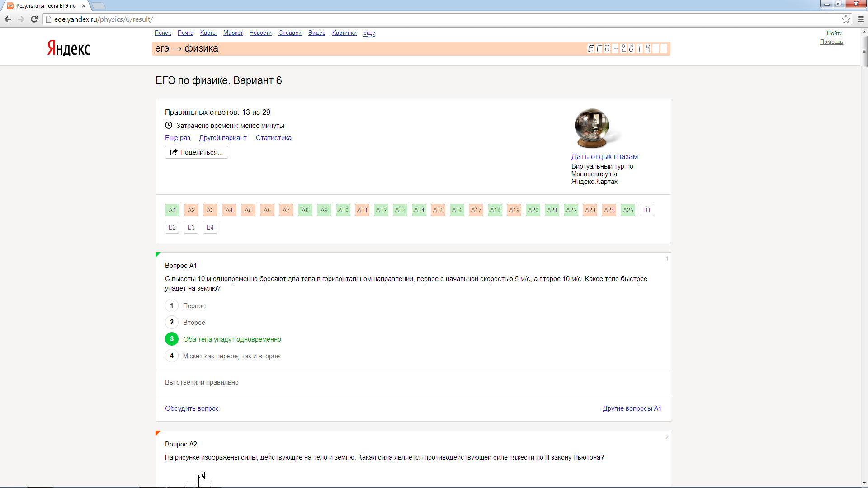868x488 pixels.
Task: Navigate to question A24 tile
Action: pyautogui.click(x=609, y=210)
